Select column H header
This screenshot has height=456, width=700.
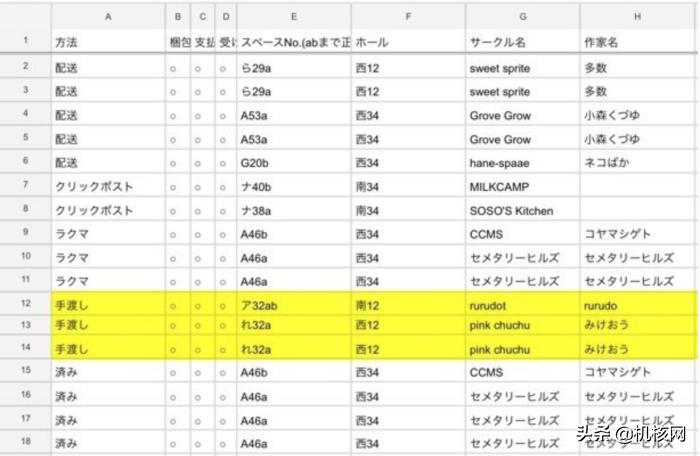[638, 17]
